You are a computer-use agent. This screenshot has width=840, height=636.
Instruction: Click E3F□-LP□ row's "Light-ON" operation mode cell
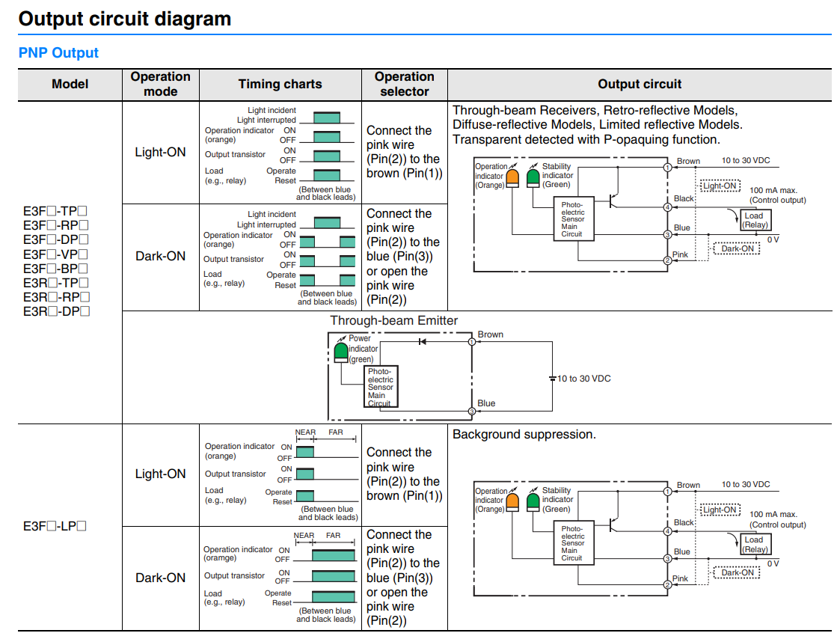coord(160,474)
